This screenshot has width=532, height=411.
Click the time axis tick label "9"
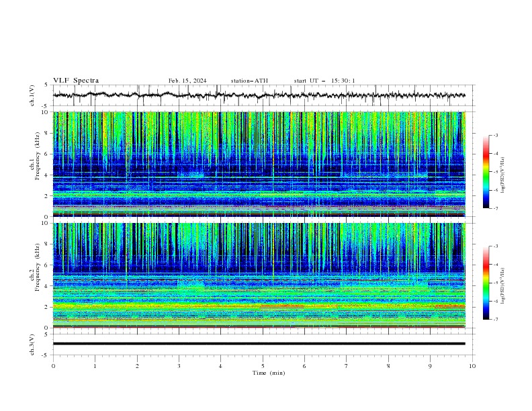(430, 366)
